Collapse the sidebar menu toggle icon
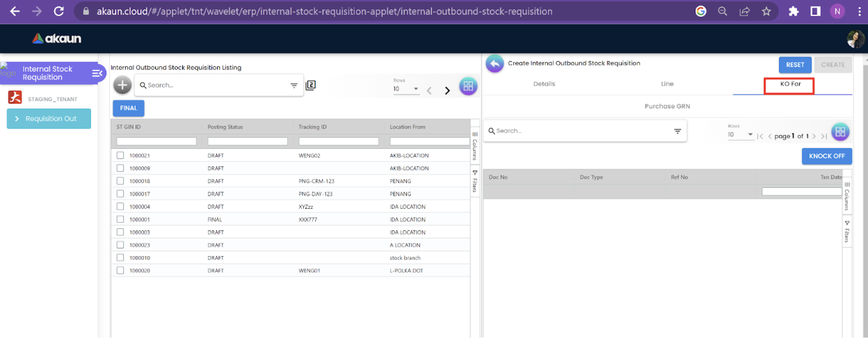 (97, 73)
